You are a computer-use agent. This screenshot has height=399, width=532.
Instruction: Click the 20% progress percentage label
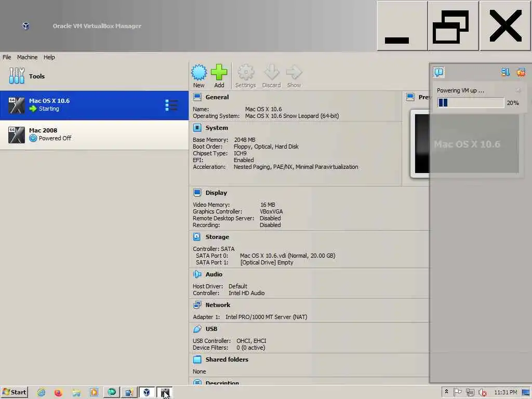tap(513, 103)
